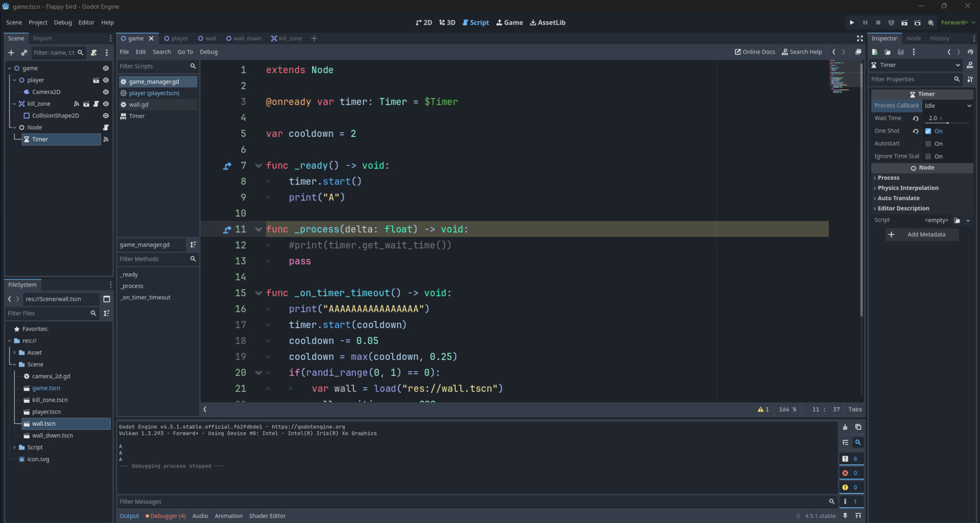Click the Filter Scripts search field
This screenshot has height=523, width=980.
click(153, 66)
